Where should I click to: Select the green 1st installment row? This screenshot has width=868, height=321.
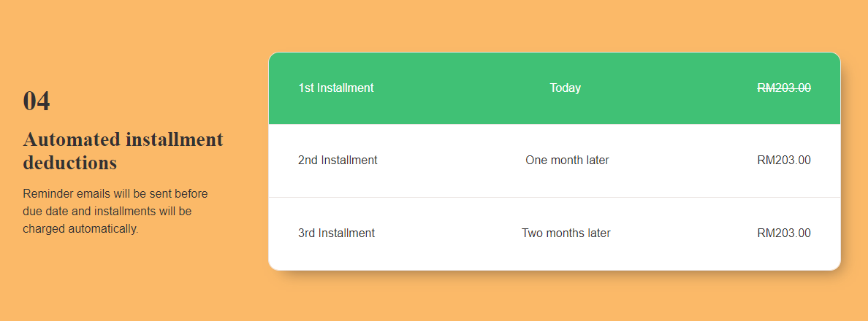555,88
